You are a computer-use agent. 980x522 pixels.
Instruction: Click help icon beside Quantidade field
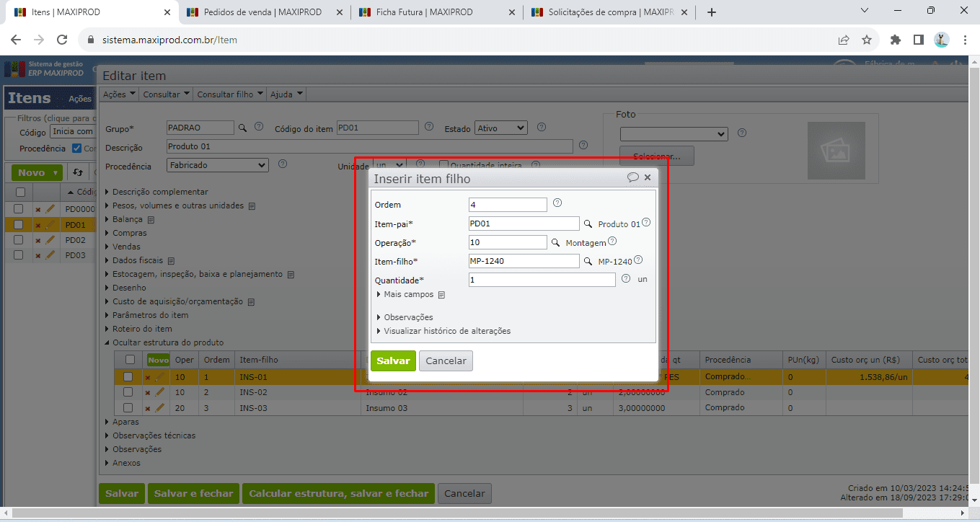coord(625,279)
